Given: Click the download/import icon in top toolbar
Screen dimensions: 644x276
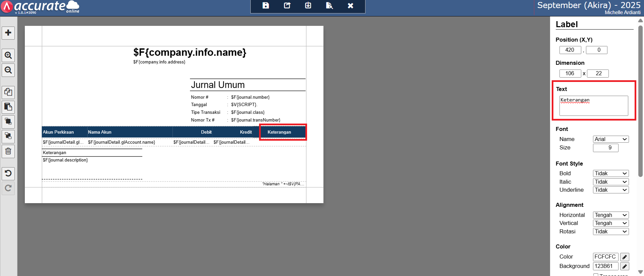Looking at the screenshot, I should click(x=308, y=6).
